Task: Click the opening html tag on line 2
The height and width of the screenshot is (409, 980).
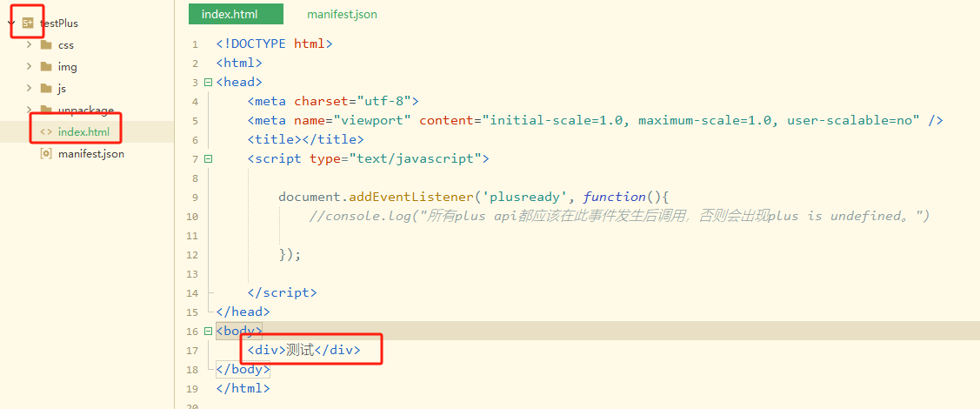Action: [239, 63]
